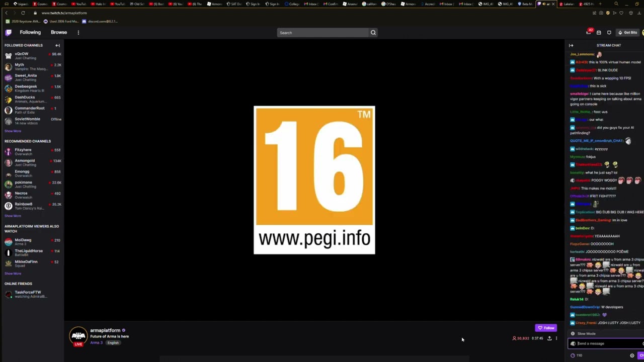The image size is (644, 362).
Task: Open Fitzyhere recommended channel
Action: pos(33,152)
